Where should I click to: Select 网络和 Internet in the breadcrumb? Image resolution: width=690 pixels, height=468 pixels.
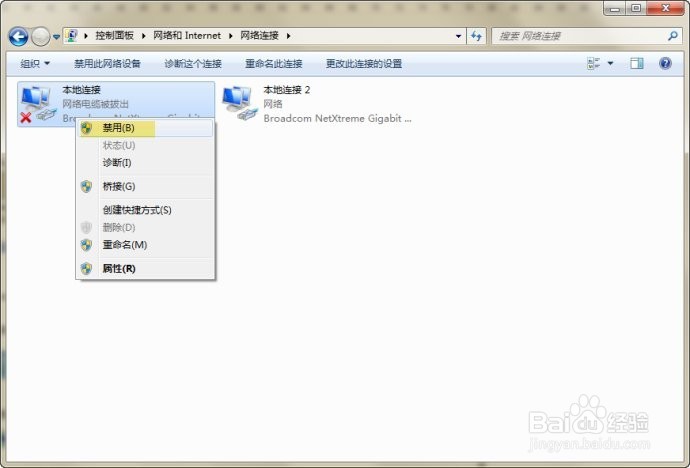[187, 36]
